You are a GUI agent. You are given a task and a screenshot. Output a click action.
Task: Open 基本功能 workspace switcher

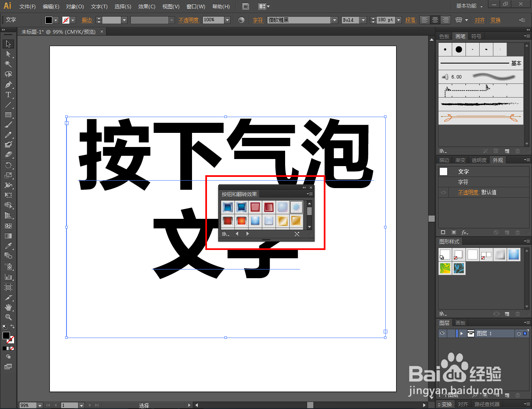pos(469,6)
